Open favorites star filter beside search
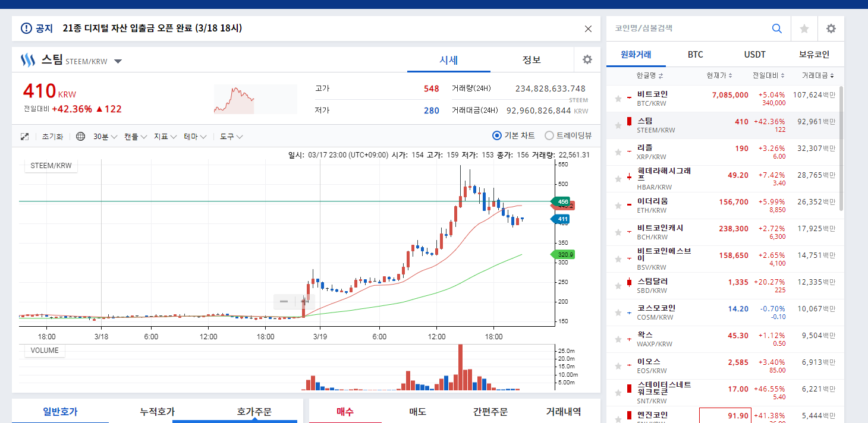868x423 pixels. coord(804,29)
